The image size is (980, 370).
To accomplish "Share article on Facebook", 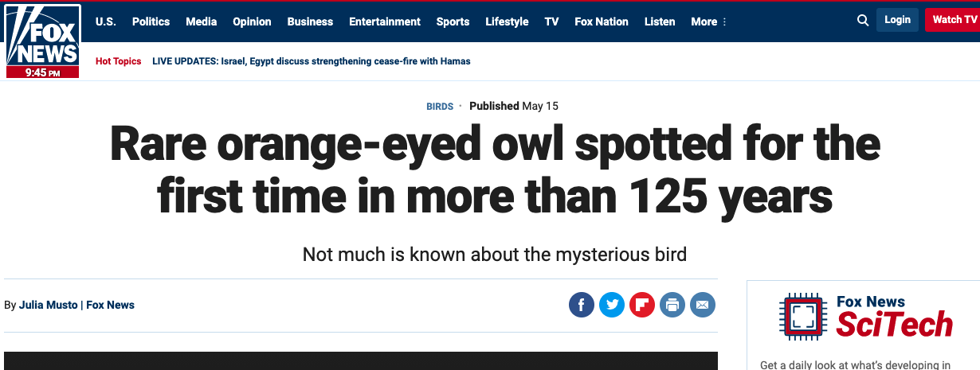I will pyautogui.click(x=582, y=305).
